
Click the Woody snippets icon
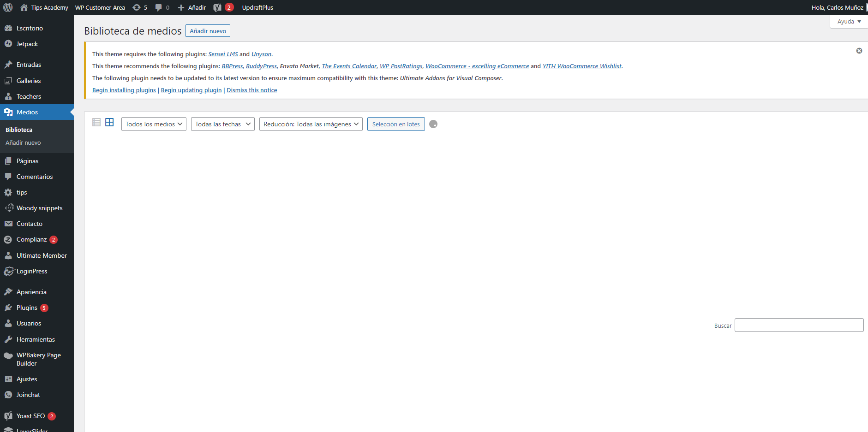9,208
